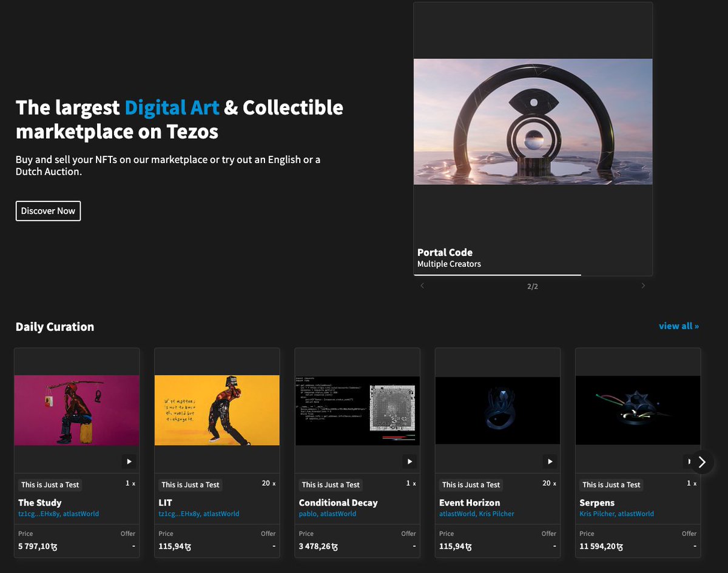Select price 3 478,26 on Conditional Decay
This screenshot has width=728, height=573.
[x=318, y=546]
